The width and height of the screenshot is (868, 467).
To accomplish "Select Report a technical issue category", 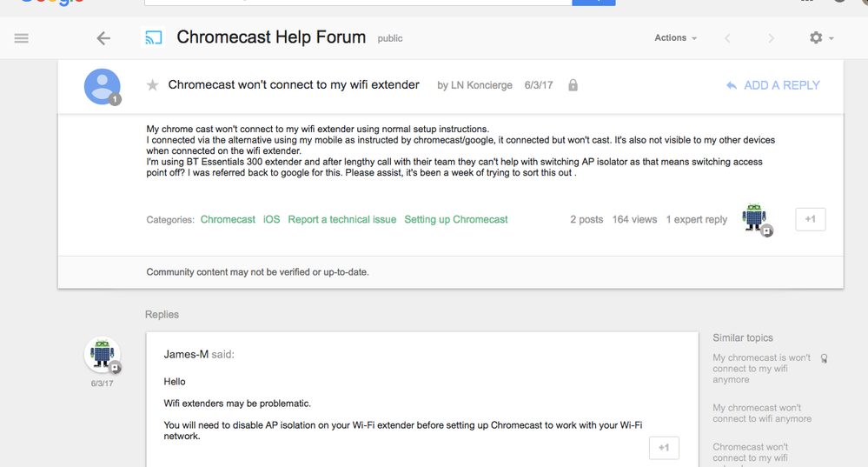I will click(342, 220).
